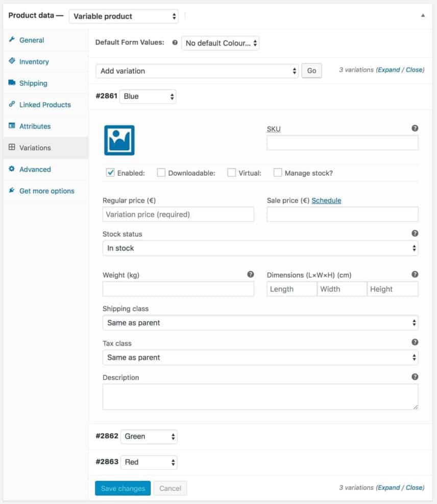Switch to the Inventory tab
Image resolution: width=437 pixels, height=504 pixels.
33,62
